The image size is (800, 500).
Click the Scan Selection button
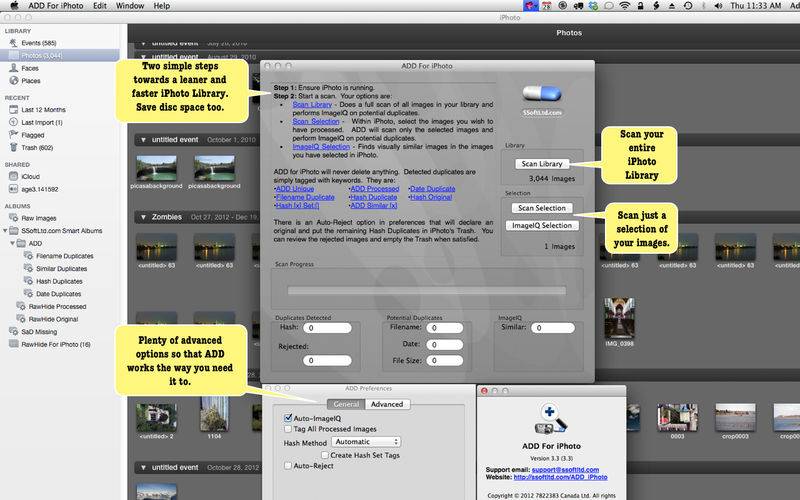[542, 208]
